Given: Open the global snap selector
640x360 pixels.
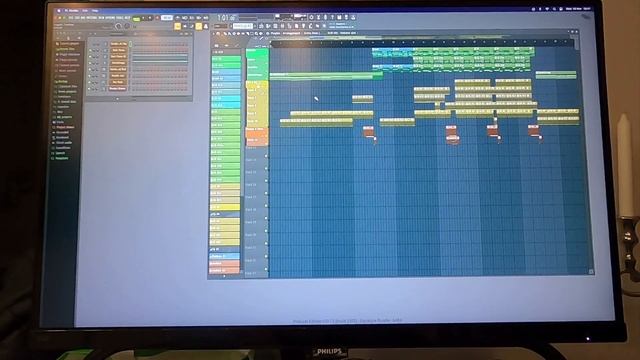Looking at the screenshot, I should tap(221, 26).
